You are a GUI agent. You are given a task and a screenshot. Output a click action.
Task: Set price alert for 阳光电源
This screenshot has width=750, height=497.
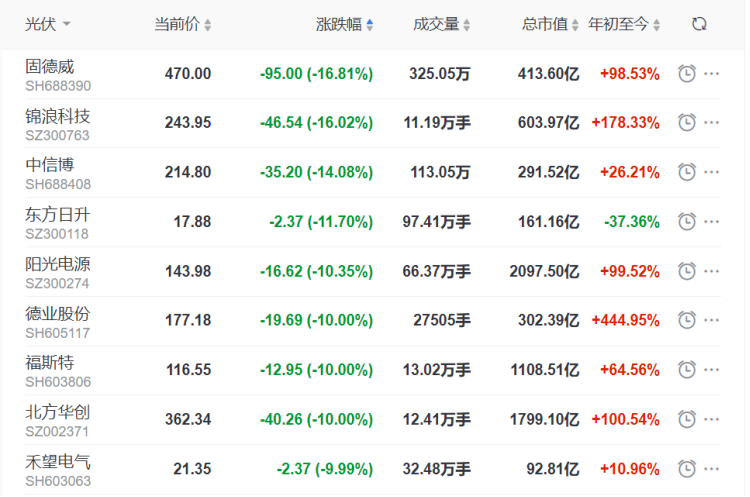point(687,271)
